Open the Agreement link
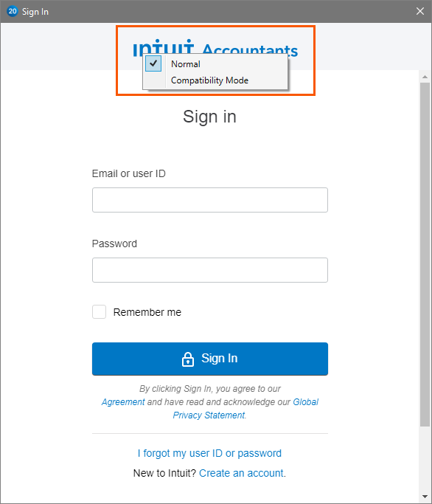 (x=123, y=401)
